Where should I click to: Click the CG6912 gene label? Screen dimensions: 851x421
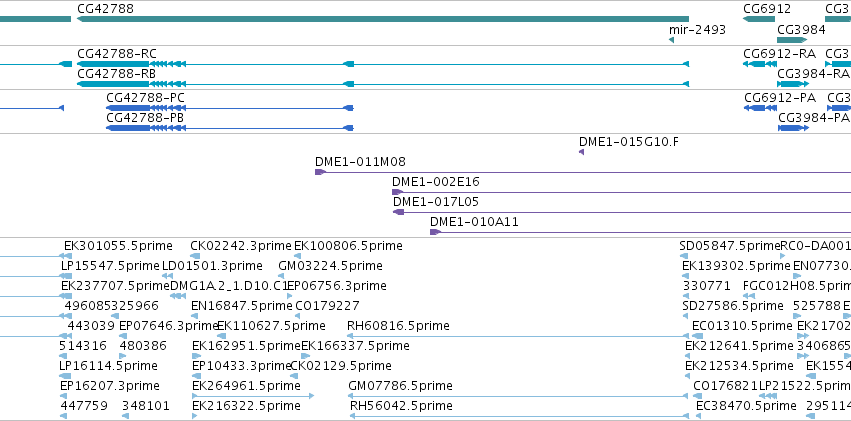(767, 9)
